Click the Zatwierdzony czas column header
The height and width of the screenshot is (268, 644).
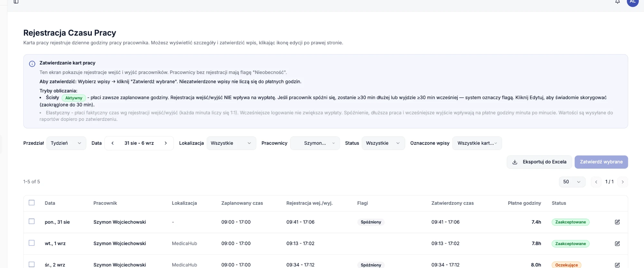coord(452,203)
